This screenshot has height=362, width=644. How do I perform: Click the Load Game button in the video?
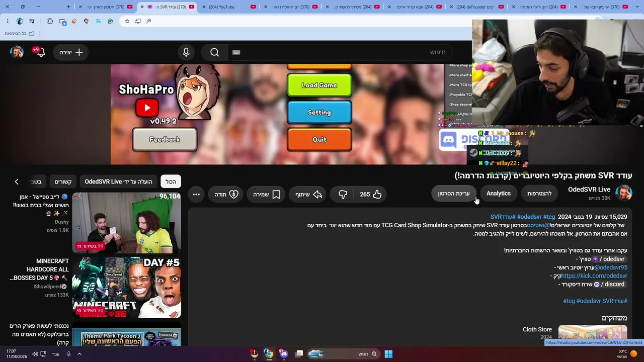(x=319, y=85)
